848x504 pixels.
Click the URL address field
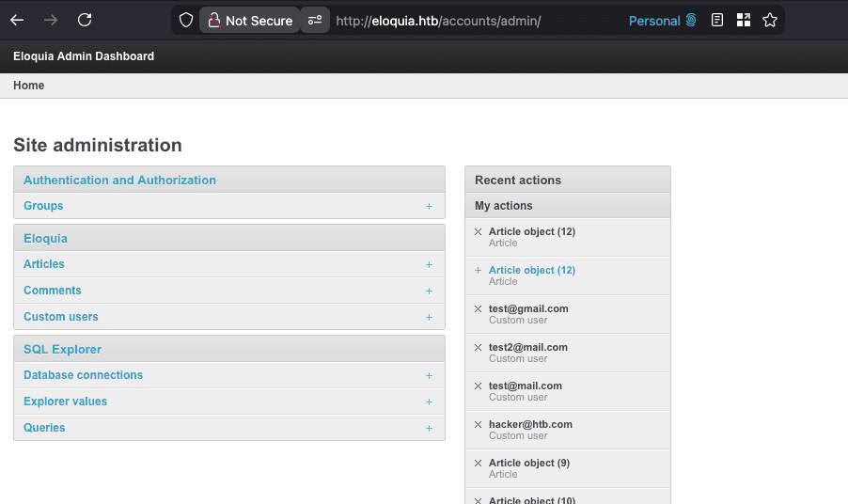[x=476, y=21]
